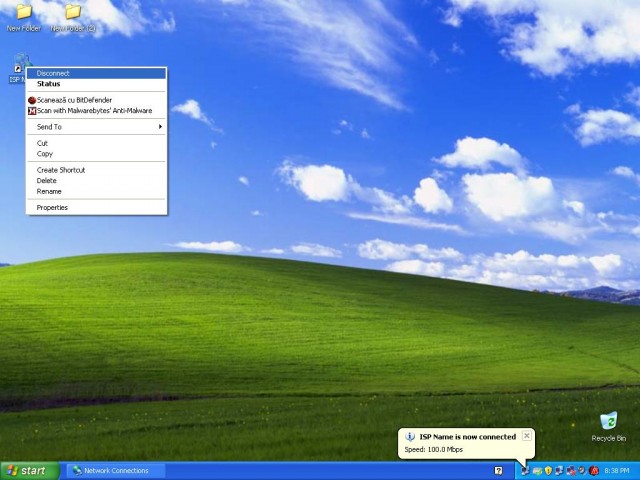Click the 8:38 PM clock
Screen dimensions: 640x480
pos(616,471)
